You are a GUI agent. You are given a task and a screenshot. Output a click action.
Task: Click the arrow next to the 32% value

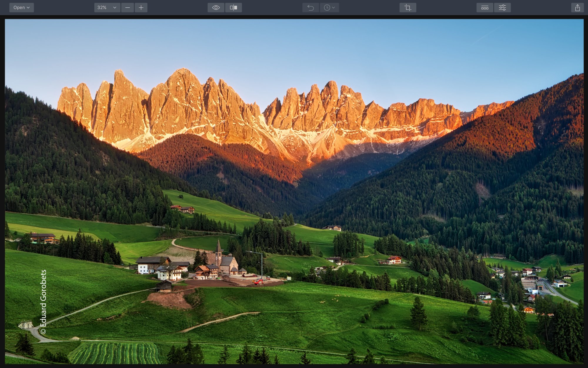point(115,8)
